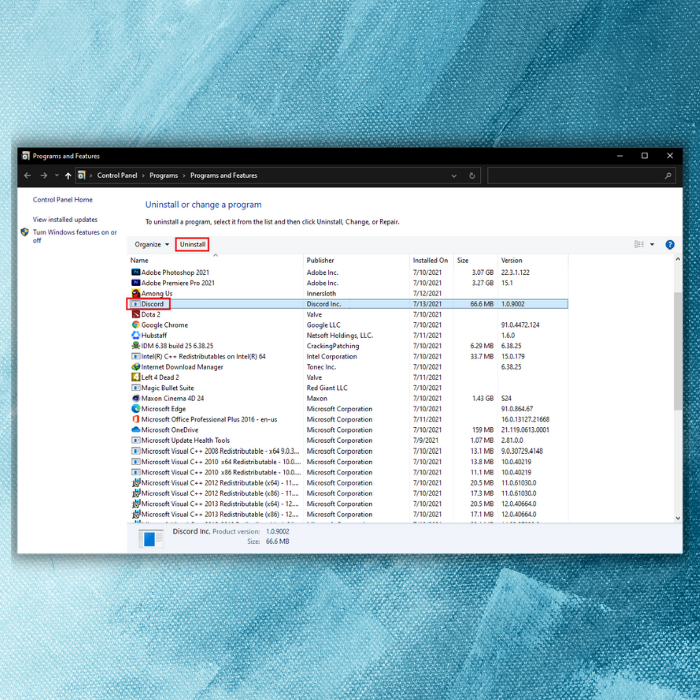Screen dimensions: 700x700
Task: Open Control Panel Home link
Action: click(x=62, y=200)
